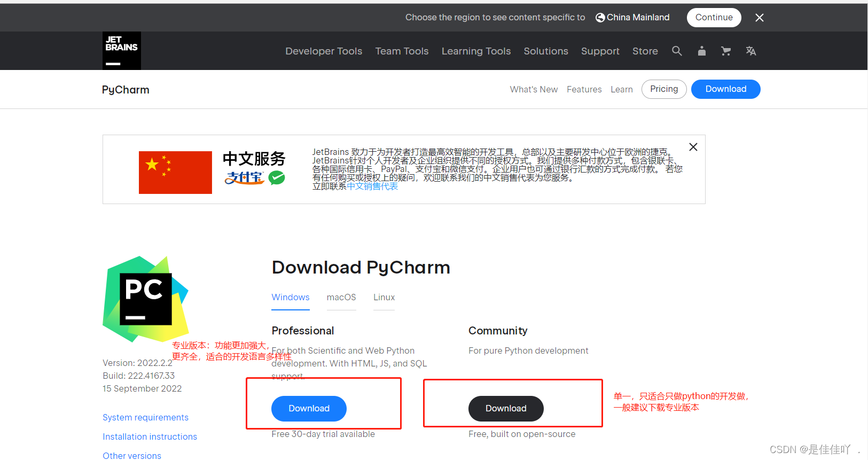This screenshot has height=460, width=868.
Task: Select the Windows tab
Action: click(x=291, y=298)
